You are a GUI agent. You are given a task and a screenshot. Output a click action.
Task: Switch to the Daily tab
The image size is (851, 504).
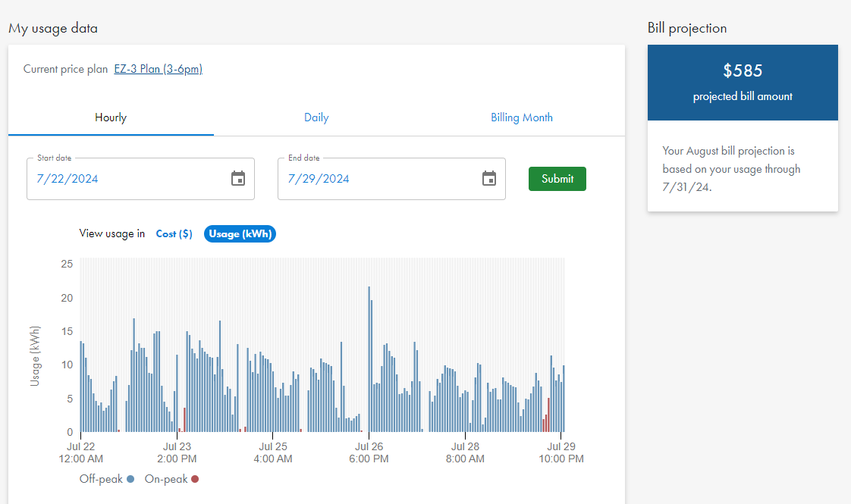[316, 117]
